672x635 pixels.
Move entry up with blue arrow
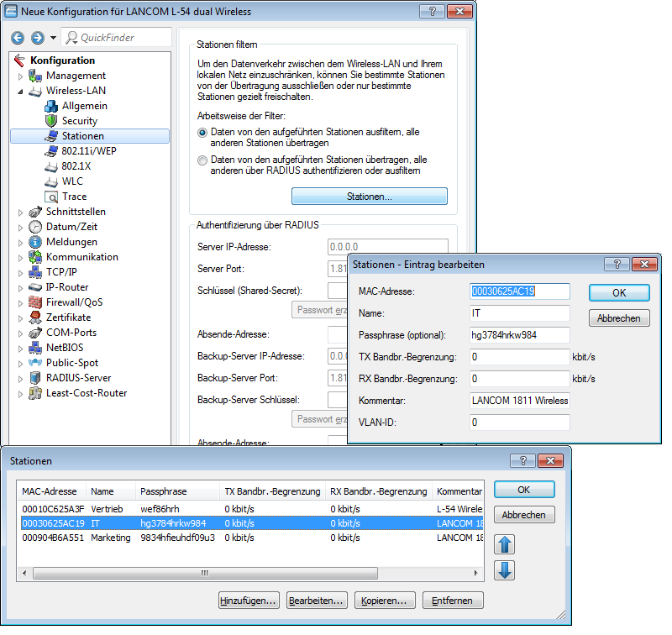[505, 543]
